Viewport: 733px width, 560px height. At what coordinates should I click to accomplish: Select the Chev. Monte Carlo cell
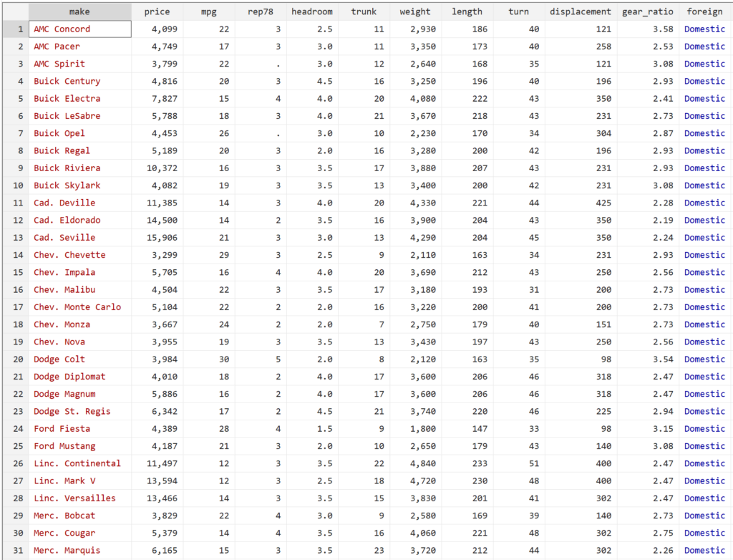coord(80,307)
